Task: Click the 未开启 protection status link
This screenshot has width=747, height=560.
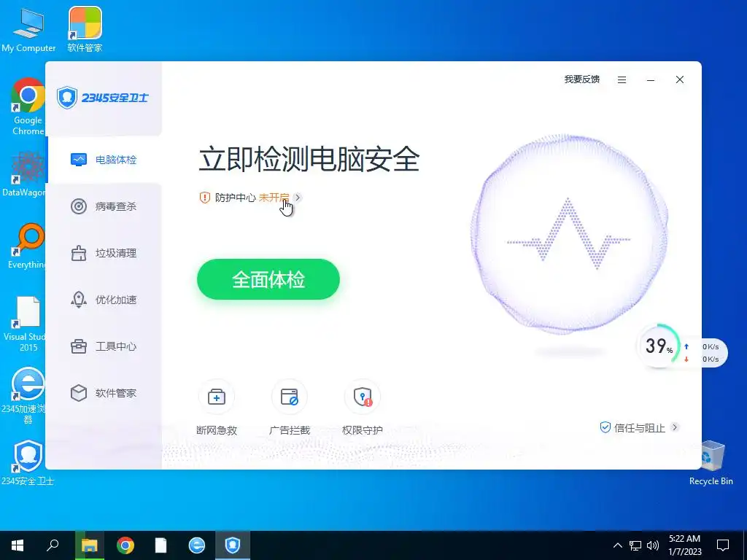Action: tap(274, 198)
